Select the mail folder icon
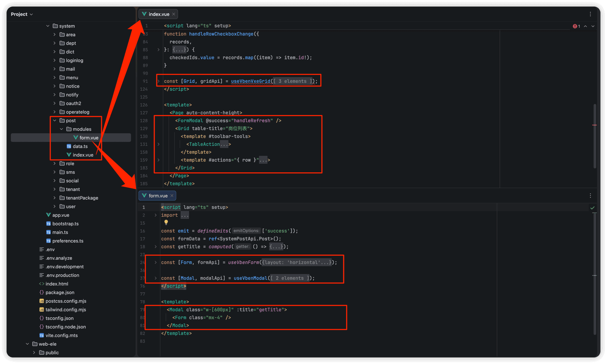This screenshot has width=607, height=364. click(x=62, y=69)
